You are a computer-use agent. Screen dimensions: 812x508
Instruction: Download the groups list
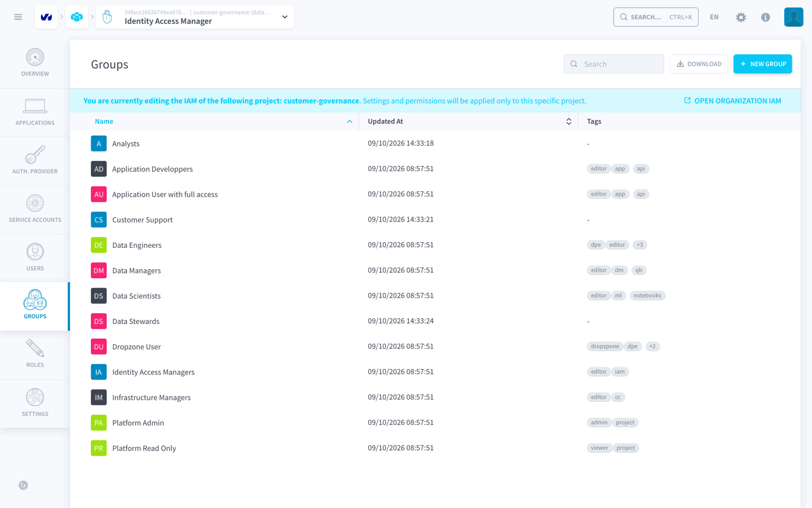698,64
